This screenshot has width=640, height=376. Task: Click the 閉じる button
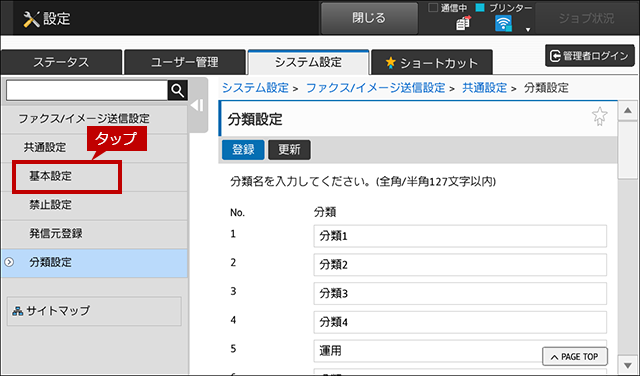pyautogui.click(x=369, y=18)
